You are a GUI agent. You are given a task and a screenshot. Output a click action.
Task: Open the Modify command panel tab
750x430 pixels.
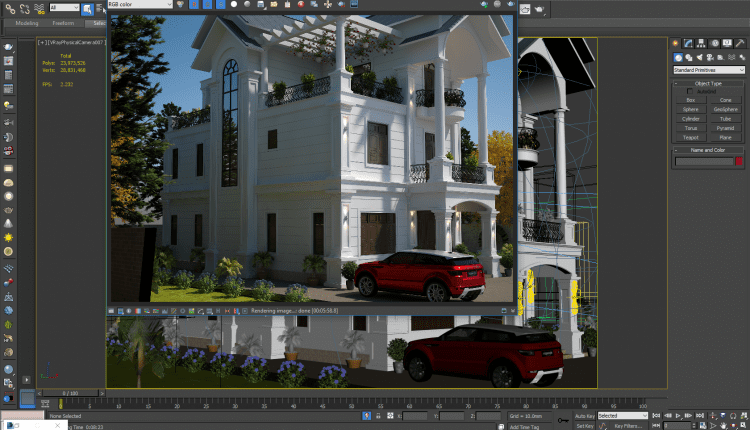click(x=688, y=44)
